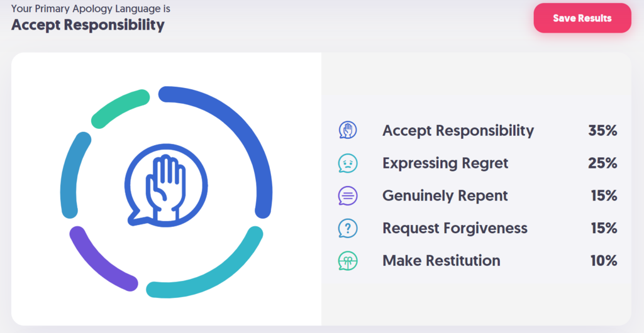Click the question mark Request Forgiveness icon

coord(348,227)
